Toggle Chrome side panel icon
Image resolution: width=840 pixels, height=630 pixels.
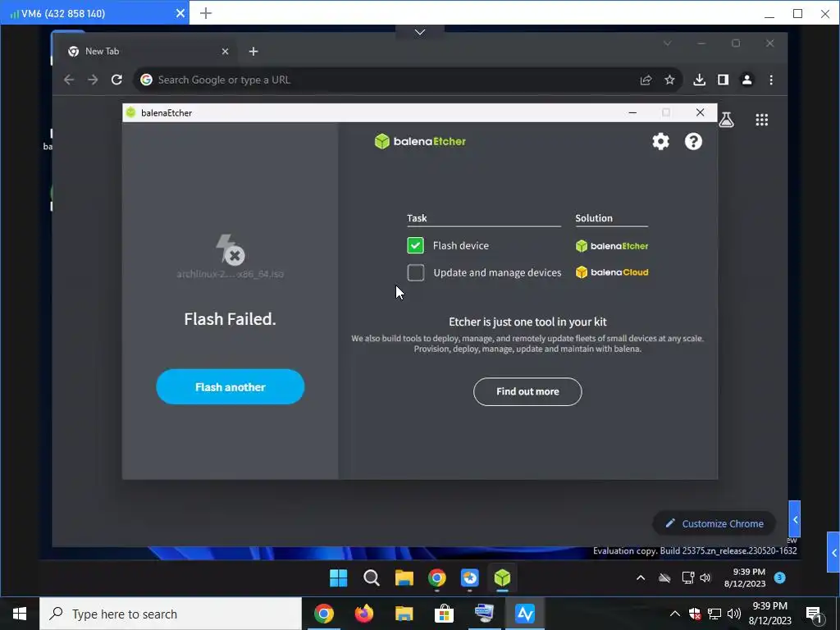tap(724, 80)
